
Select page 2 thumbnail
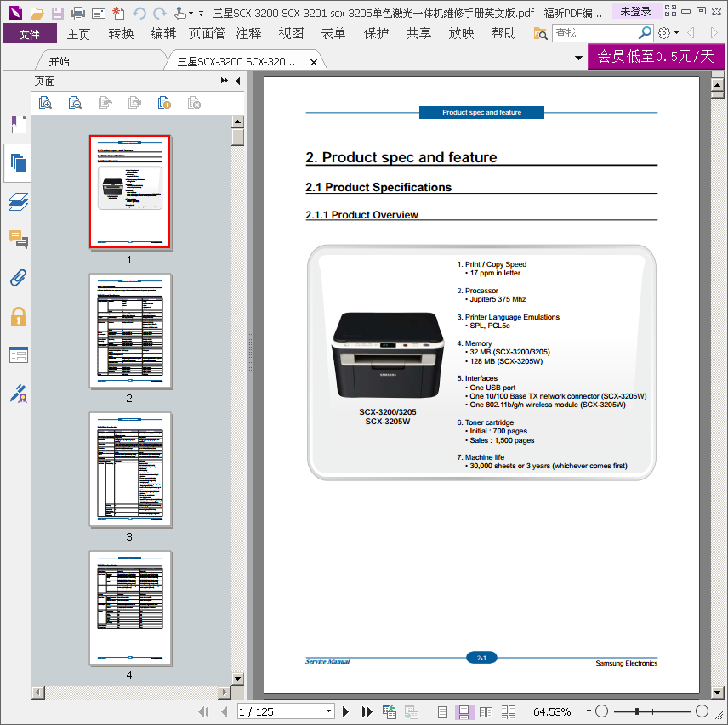pos(130,331)
